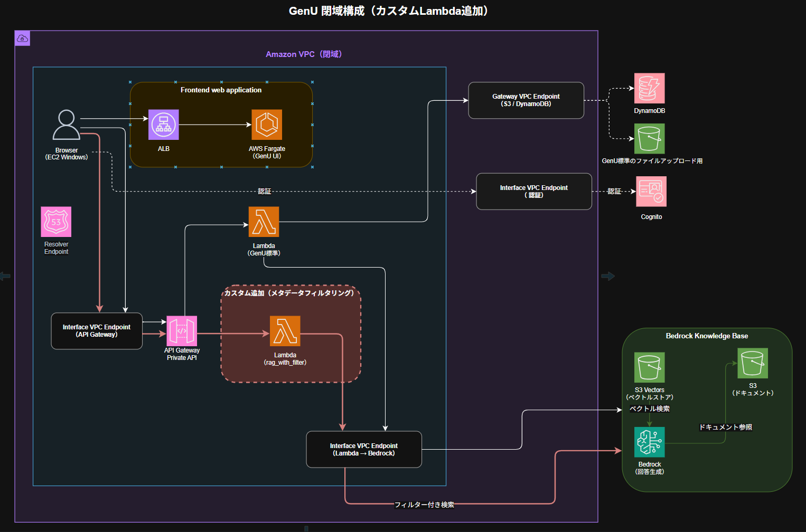The height and width of the screenshot is (532, 806).
Task: Click the GenU file upload S3 bucket icon
Action: click(x=649, y=139)
